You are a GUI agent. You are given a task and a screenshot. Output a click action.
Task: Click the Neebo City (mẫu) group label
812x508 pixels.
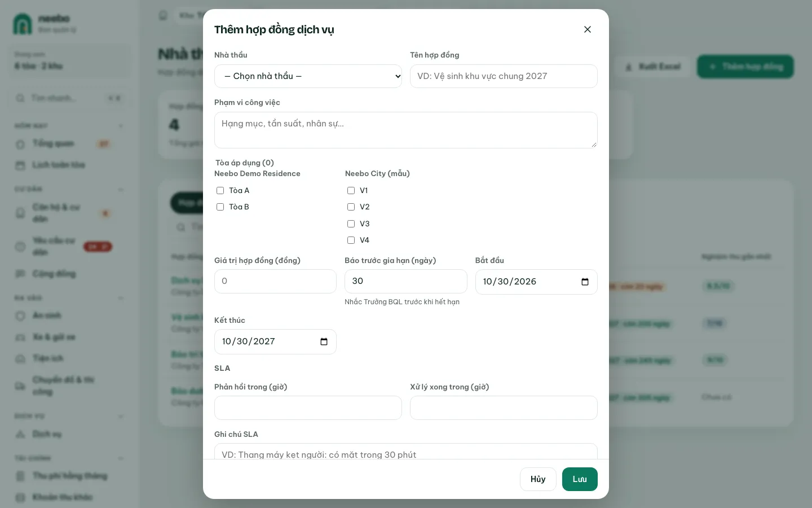click(x=377, y=174)
